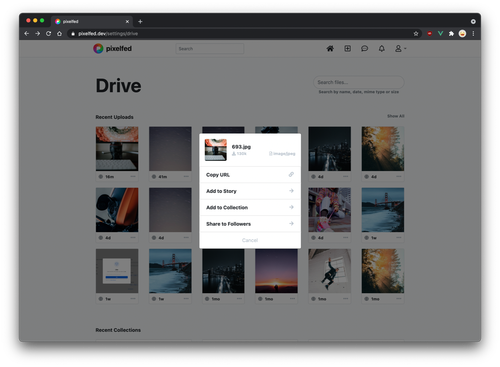
Task: Open more options for the 41m upload
Action: click(x=186, y=176)
